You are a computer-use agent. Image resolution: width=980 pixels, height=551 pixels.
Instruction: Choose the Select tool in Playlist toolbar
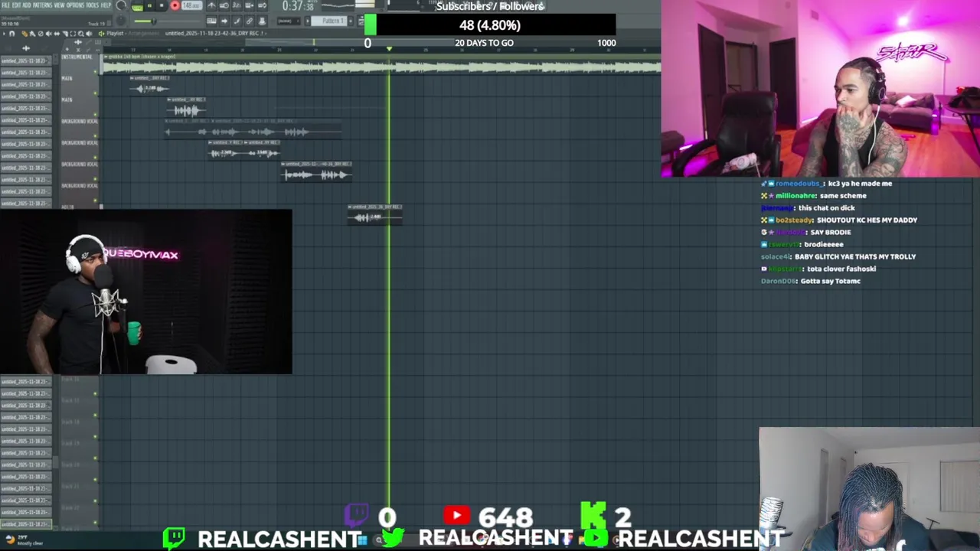click(x=73, y=34)
